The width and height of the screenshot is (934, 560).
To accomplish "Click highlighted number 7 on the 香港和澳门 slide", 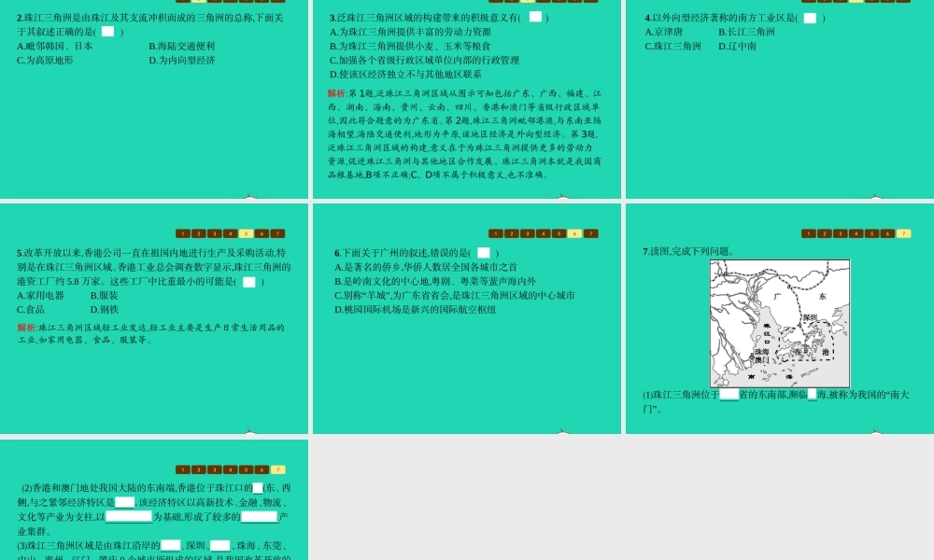I will pyautogui.click(x=277, y=470).
